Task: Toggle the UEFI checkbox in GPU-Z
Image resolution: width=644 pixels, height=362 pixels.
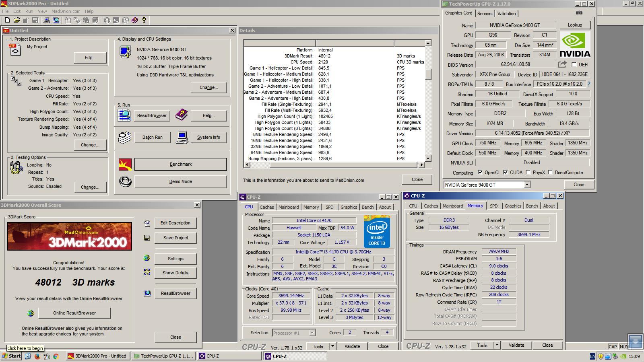Action: 574,64
